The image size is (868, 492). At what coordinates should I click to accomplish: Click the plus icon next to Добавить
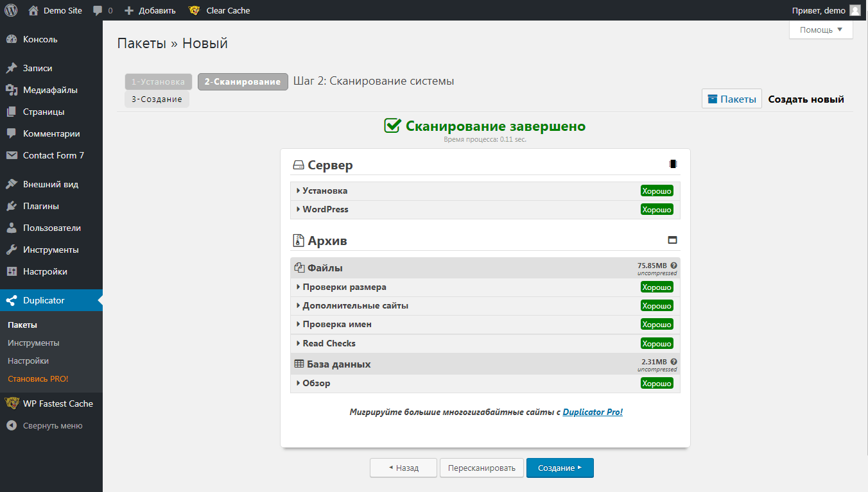[128, 10]
